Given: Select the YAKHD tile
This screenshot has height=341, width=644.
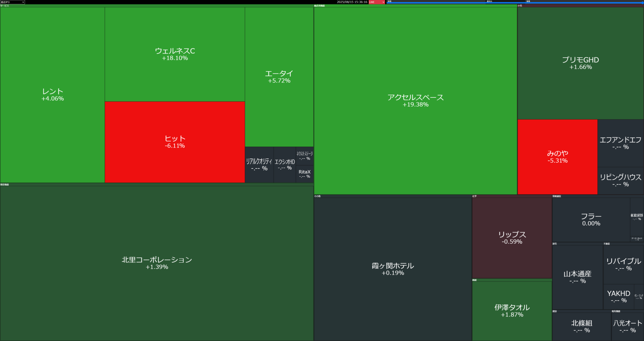Looking at the screenshot, I should 619,296.
